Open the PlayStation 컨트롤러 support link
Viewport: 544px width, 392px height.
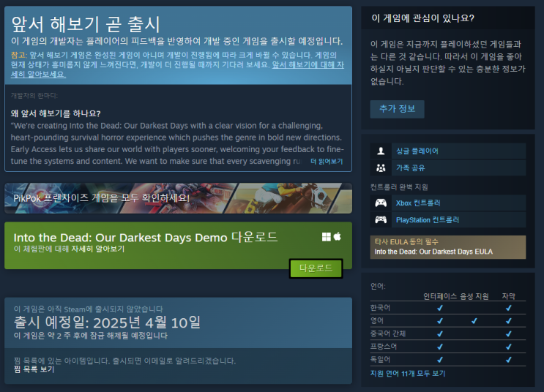[x=428, y=219]
